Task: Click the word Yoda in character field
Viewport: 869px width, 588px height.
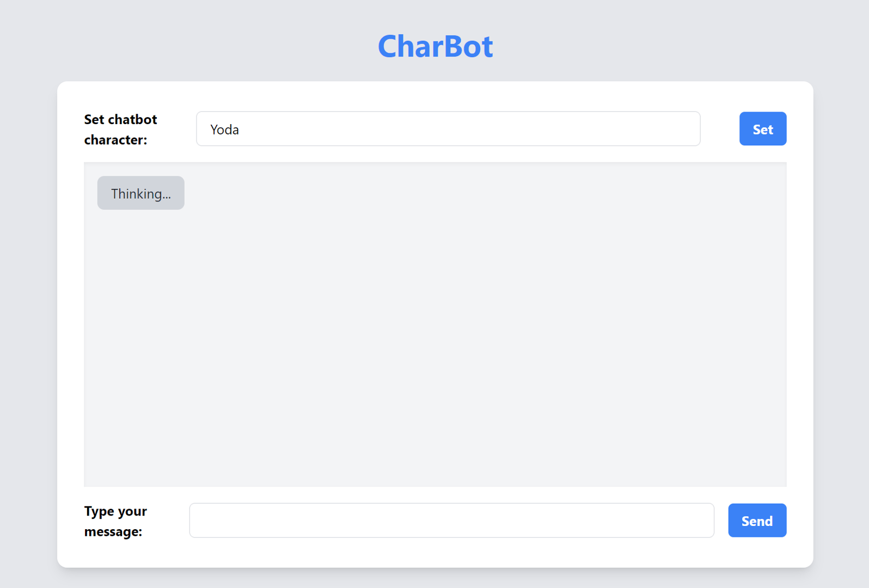Action: 224,130
